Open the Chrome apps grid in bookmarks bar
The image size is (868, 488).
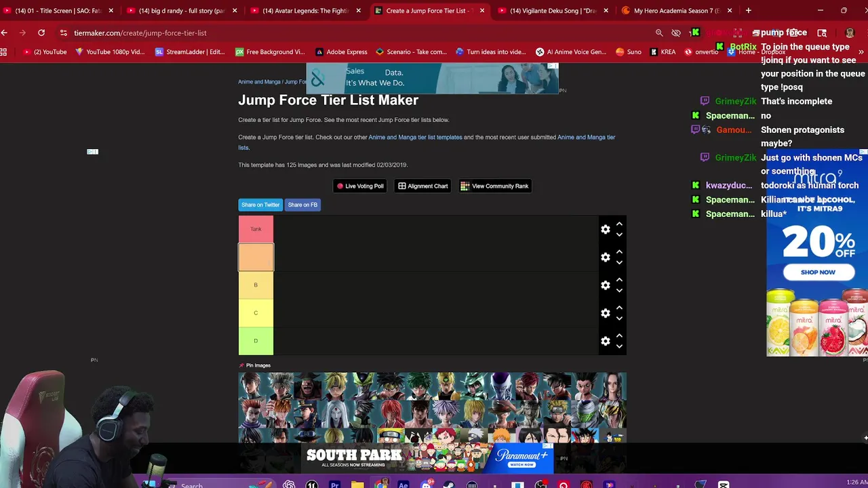tap(3, 52)
